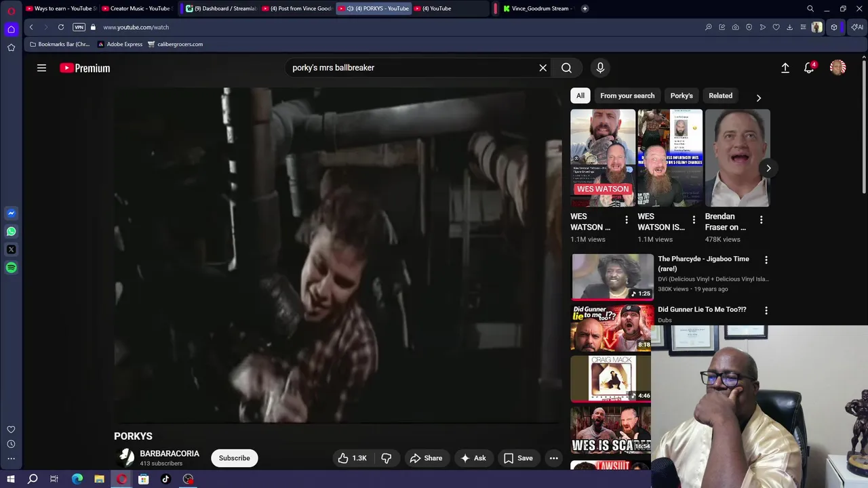868x488 pixels.
Task: Go back to previous page
Action: 31,27
